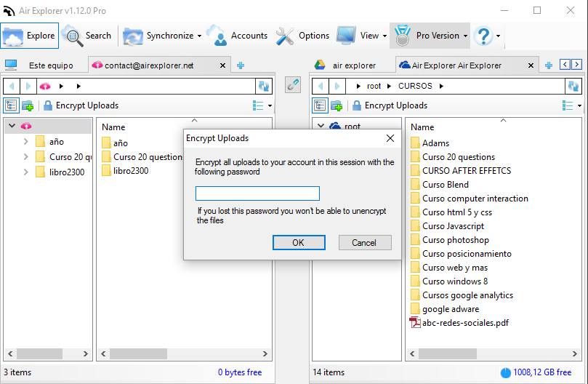
Task: Expand the View dropdown arrow
Action: tap(384, 36)
